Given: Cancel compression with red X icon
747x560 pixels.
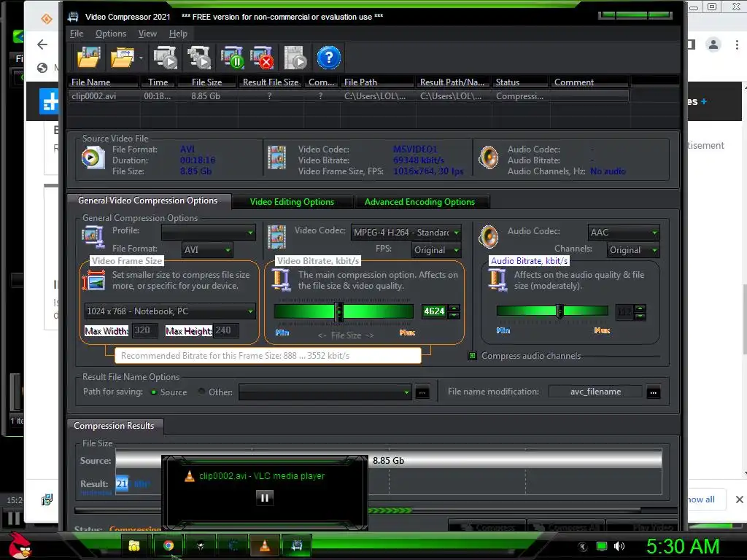Looking at the screenshot, I should [x=262, y=58].
